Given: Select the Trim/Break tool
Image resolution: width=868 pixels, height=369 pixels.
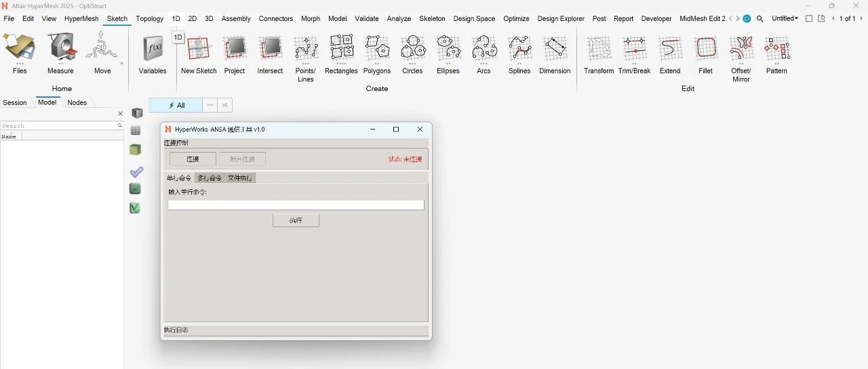Looking at the screenshot, I should point(635,54).
